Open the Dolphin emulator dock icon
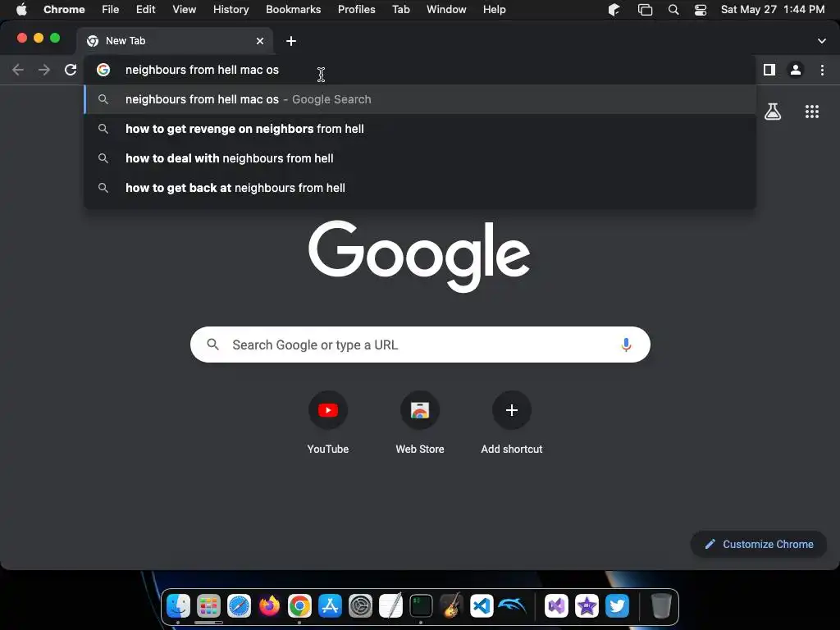Image resolution: width=840 pixels, height=630 pixels. click(x=512, y=606)
